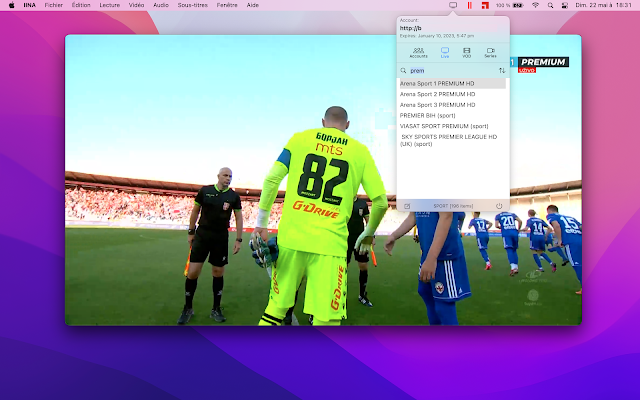Toggle the channel list sort order icon
640x400 pixels.
pyautogui.click(x=502, y=71)
